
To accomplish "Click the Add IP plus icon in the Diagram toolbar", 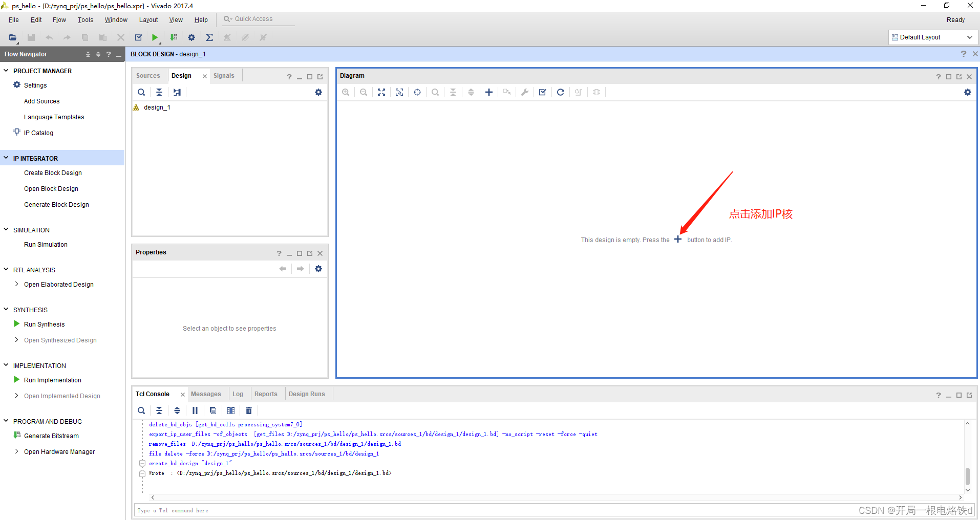I will (489, 92).
